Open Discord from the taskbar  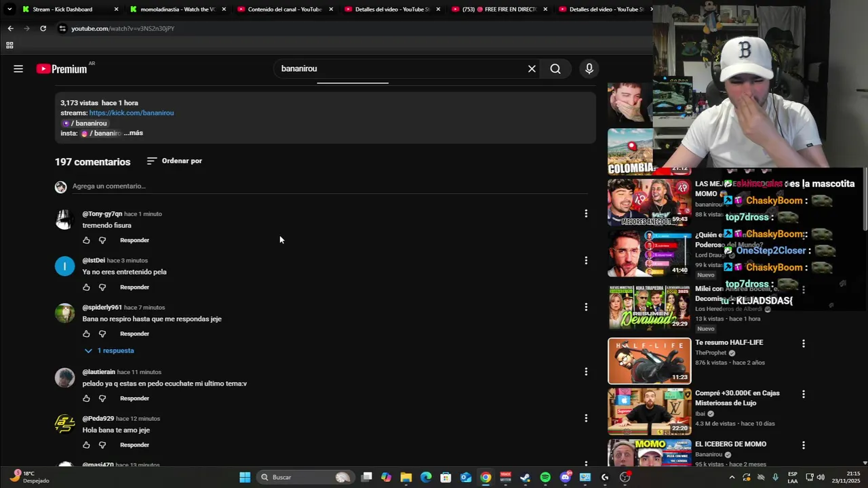pos(566,477)
